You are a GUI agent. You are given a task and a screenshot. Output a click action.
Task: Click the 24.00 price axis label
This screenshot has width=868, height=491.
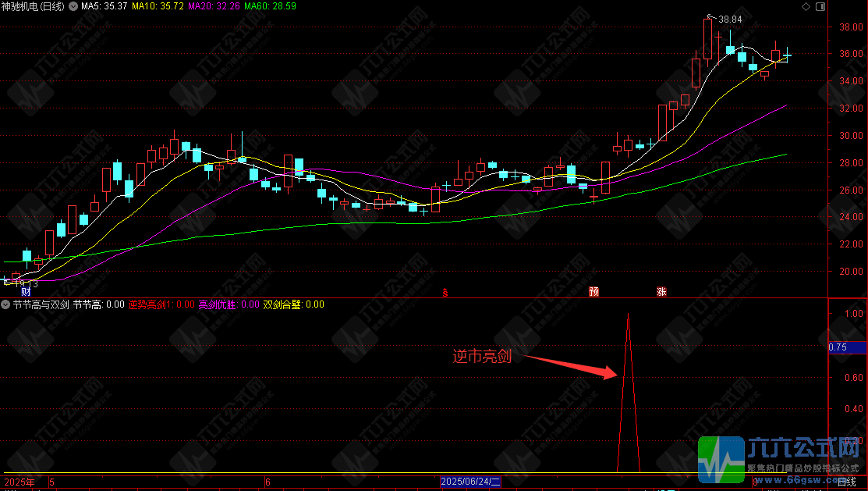pos(851,217)
